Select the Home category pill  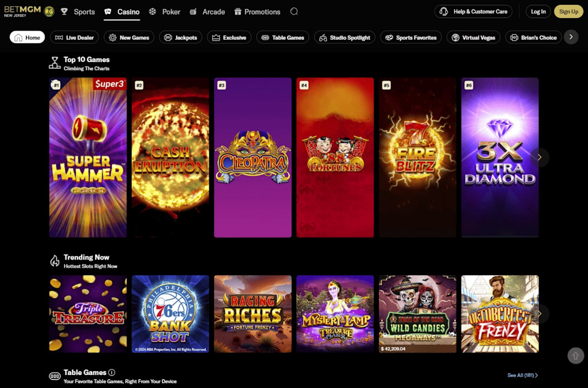[x=27, y=37]
